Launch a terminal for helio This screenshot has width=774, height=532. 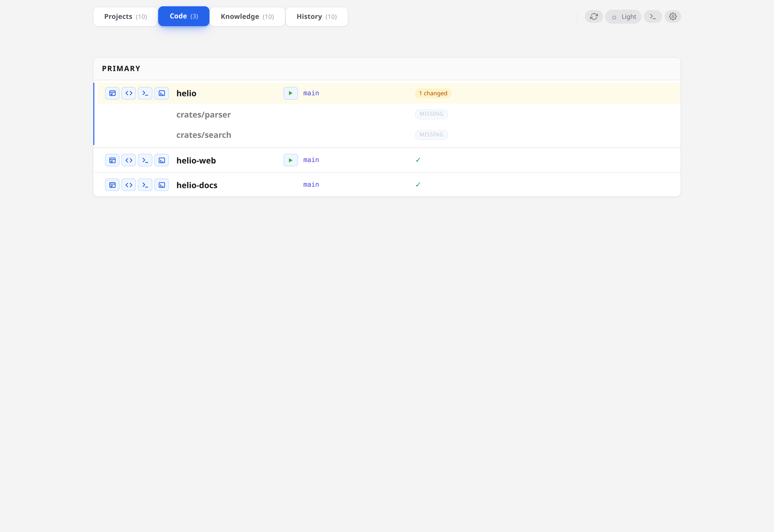point(145,93)
